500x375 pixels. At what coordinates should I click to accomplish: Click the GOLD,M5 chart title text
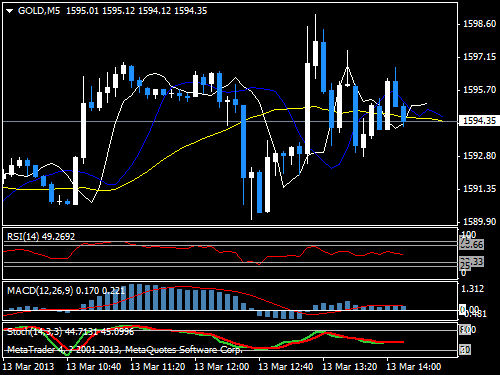coord(39,11)
